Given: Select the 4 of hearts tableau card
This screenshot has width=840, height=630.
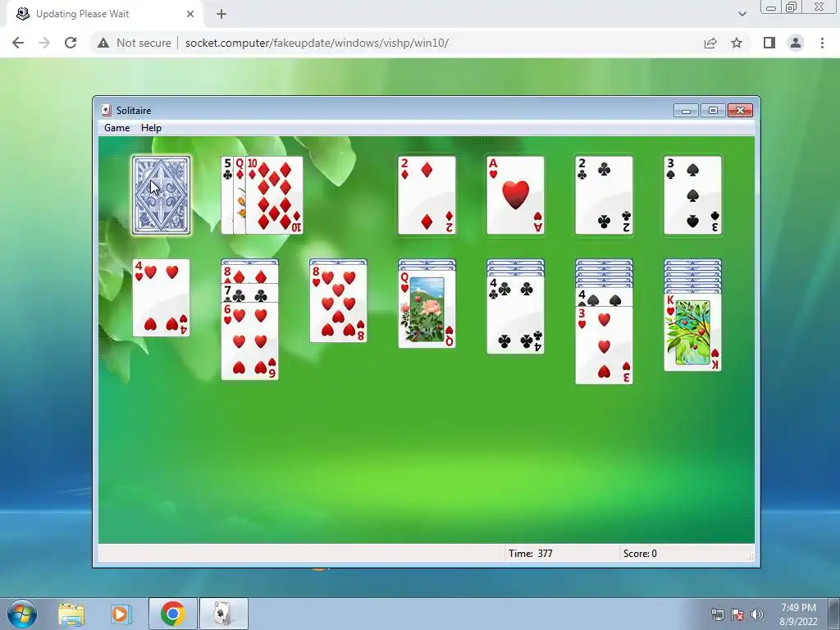Looking at the screenshot, I should pyautogui.click(x=162, y=298).
